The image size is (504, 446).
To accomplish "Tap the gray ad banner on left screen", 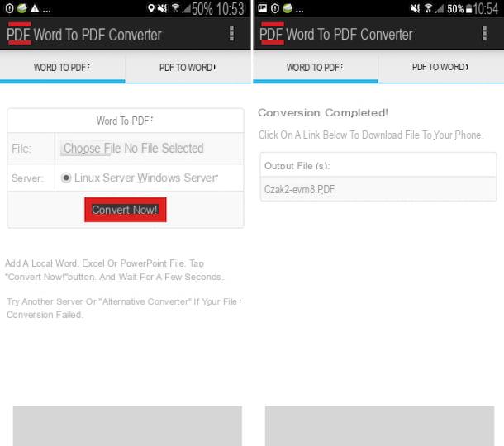I will 127,425.
